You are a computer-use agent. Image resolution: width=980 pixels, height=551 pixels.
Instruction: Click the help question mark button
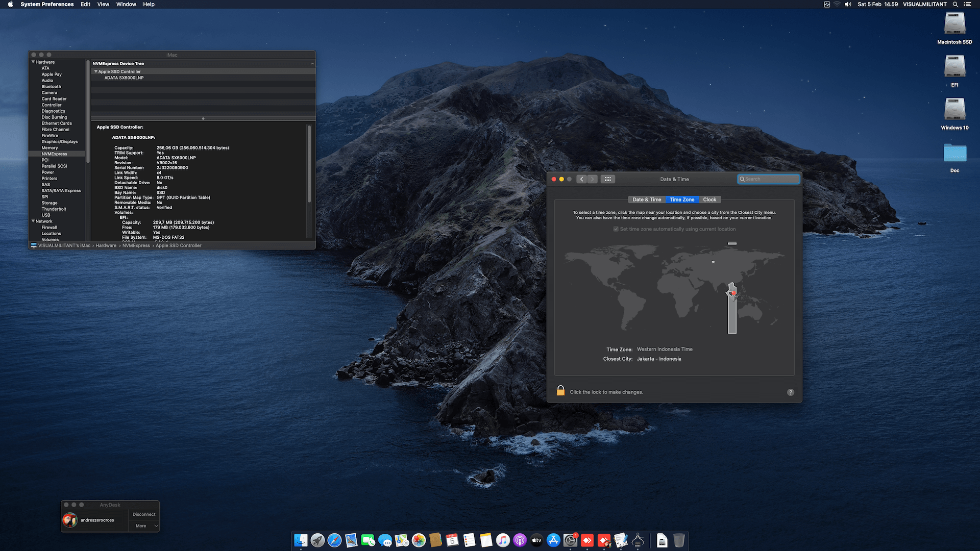[790, 392]
